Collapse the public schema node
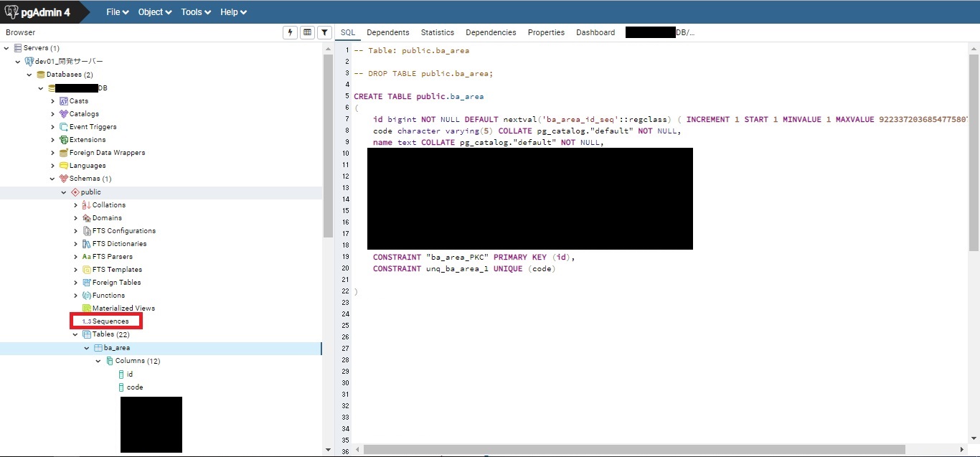 64,192
